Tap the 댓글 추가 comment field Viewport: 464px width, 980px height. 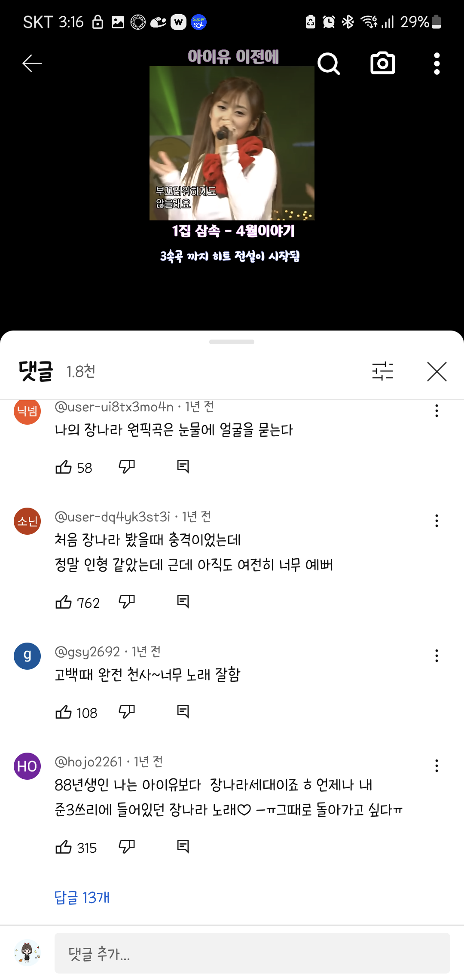tap(252, 953)
